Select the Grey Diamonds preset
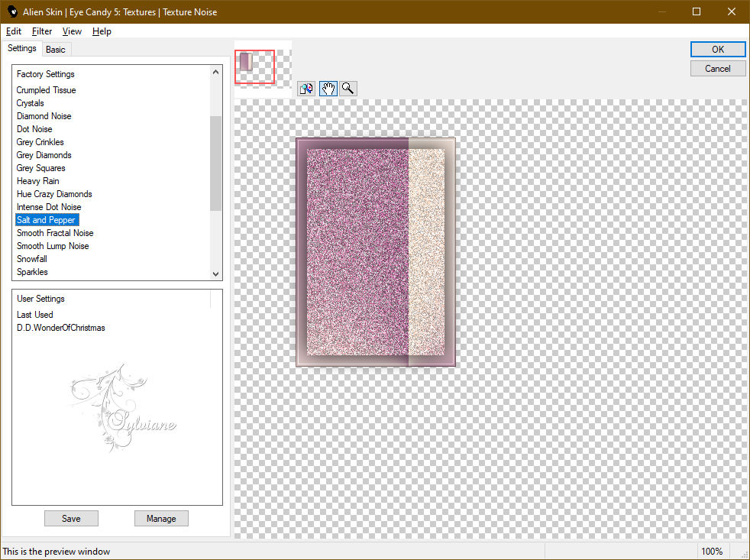The height and width of the screenshot is (560, 750). click(x=44, y=154)
